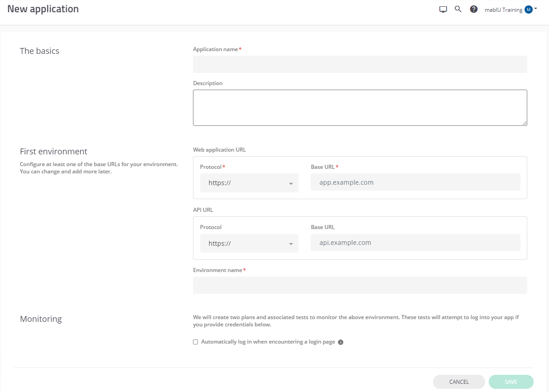Screen dimensions: 549x392
Task: Click the api.example.com Base URL field
Action: click(x=415, y=243)
